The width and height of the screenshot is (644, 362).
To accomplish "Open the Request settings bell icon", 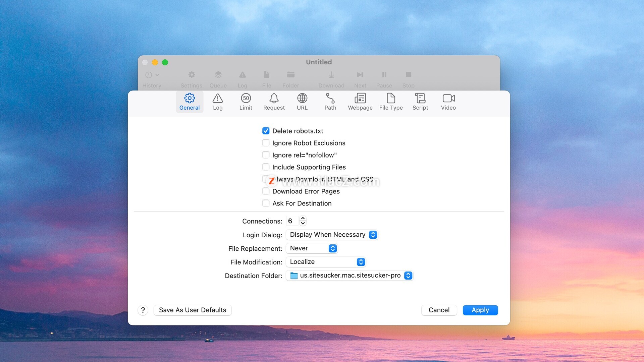I will (274, 102).
